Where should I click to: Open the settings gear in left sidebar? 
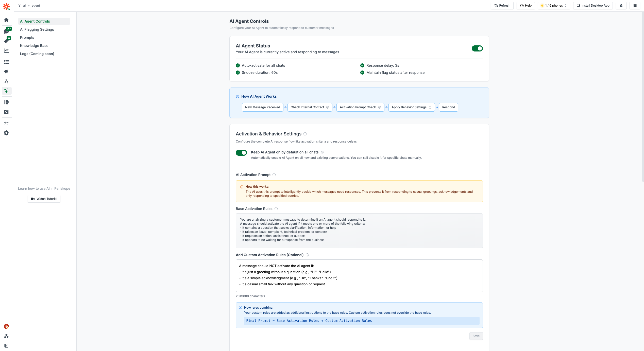pos(6,133)
